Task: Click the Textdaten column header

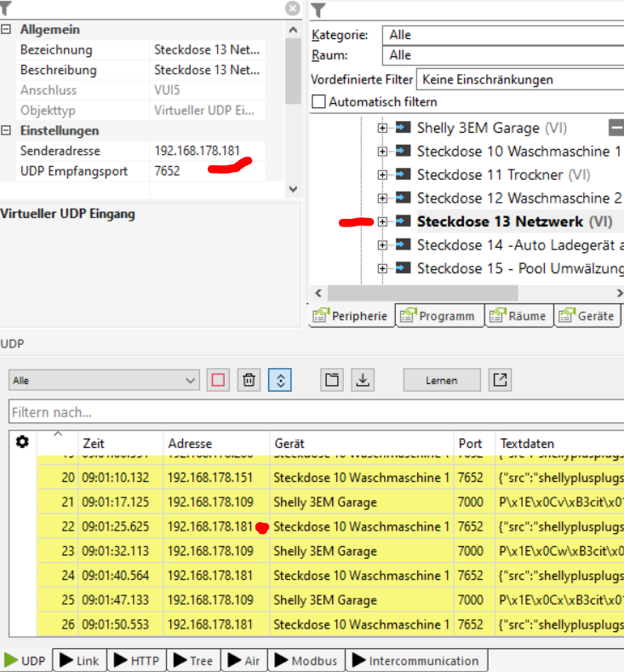Action: (x=559, y=443)
